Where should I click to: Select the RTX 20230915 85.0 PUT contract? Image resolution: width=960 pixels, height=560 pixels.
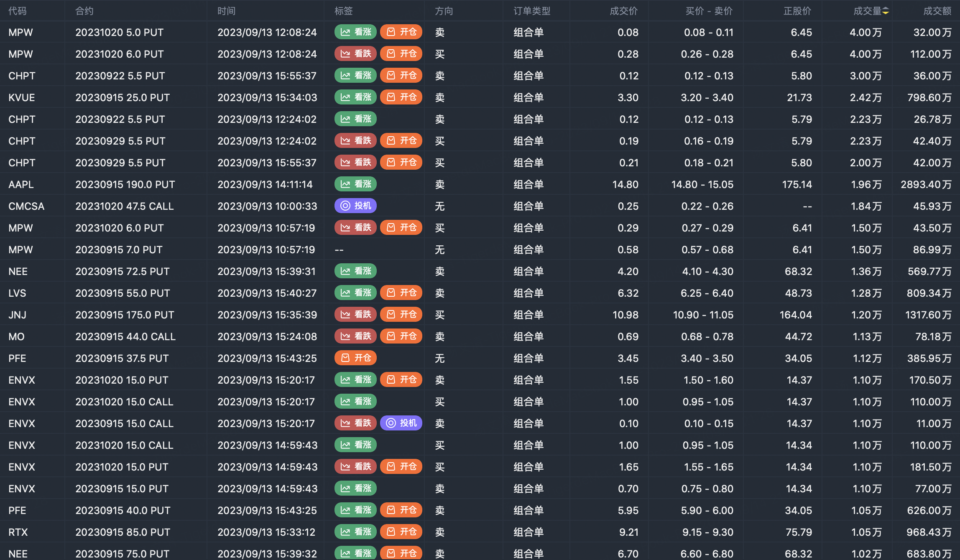click(123, 532)
